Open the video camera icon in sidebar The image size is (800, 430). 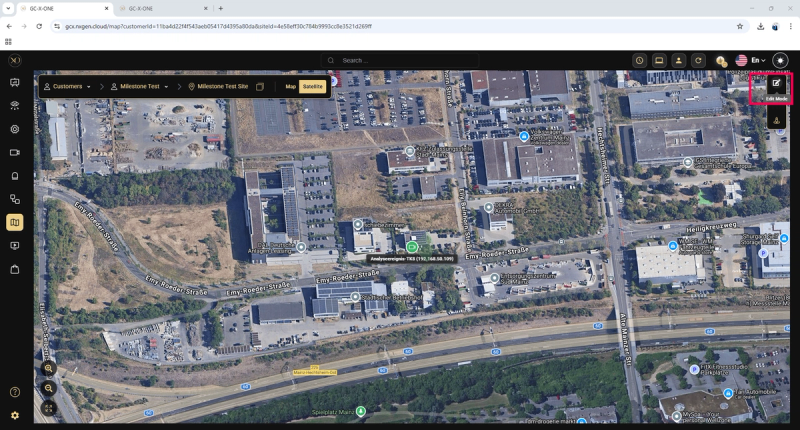coord(15,153)
